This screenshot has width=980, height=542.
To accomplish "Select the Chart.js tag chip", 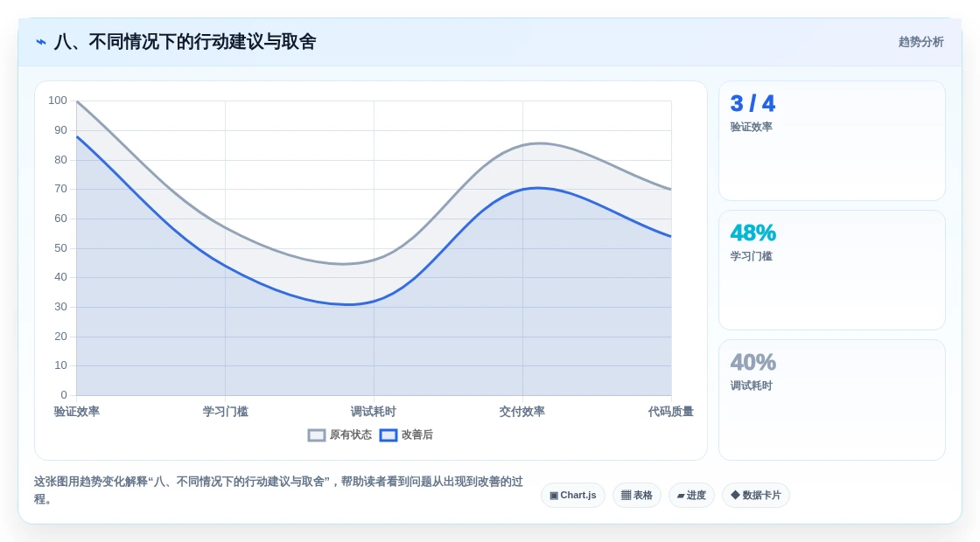I will 572,495.
